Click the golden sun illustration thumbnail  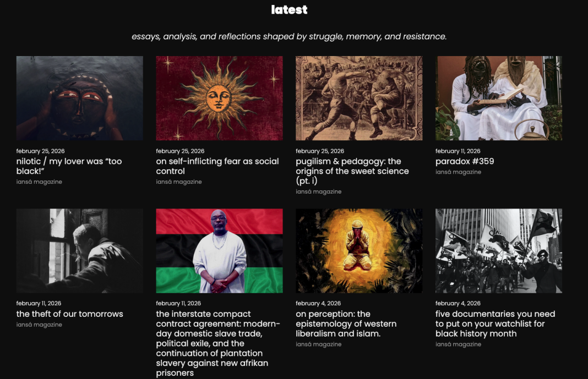pos(219,98)
